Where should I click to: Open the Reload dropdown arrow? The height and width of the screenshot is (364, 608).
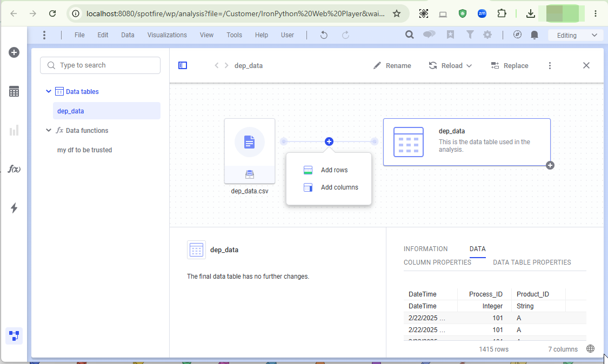[x=469, y=66]
